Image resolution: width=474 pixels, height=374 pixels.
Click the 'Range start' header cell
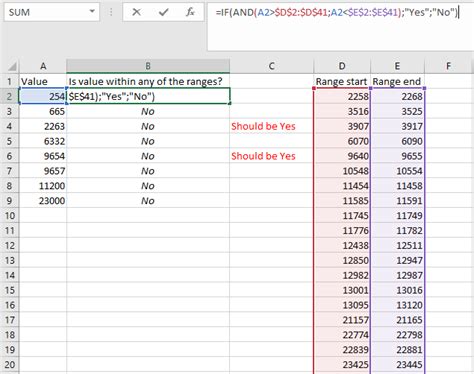coord(342,81)
